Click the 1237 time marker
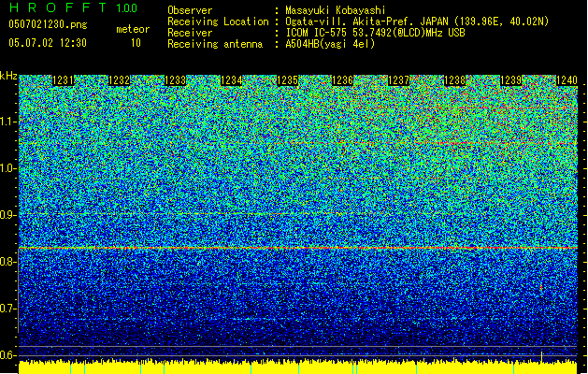588x374 pixels. click(398, 80)
